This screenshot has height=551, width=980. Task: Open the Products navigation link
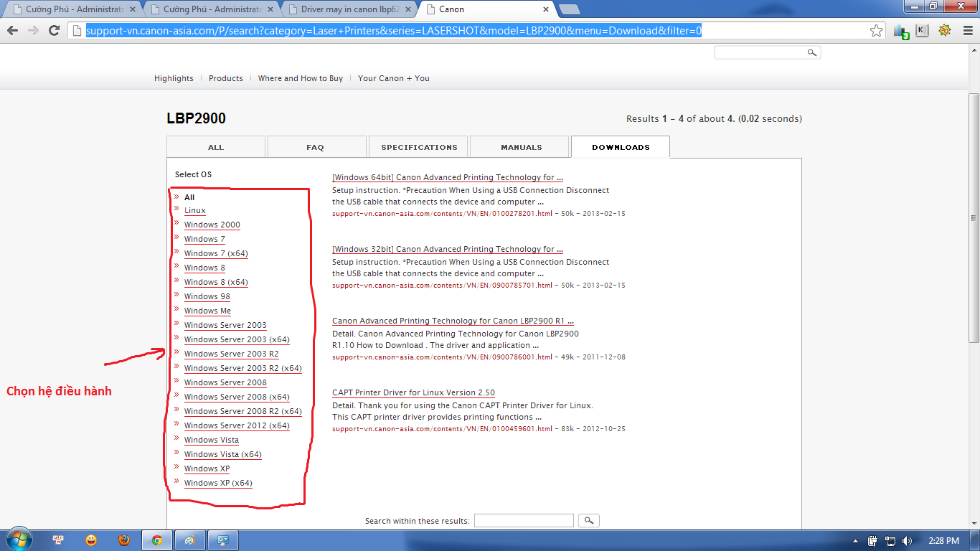click(x=226, y=78)
